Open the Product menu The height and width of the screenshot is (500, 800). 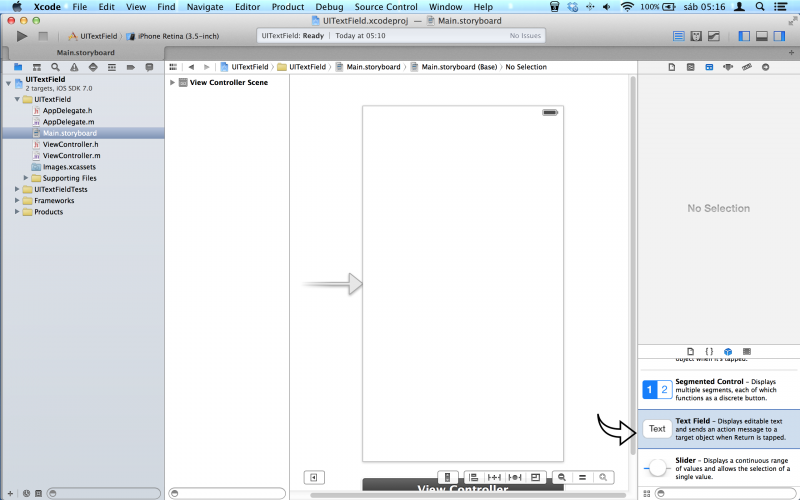pos(288,7)
